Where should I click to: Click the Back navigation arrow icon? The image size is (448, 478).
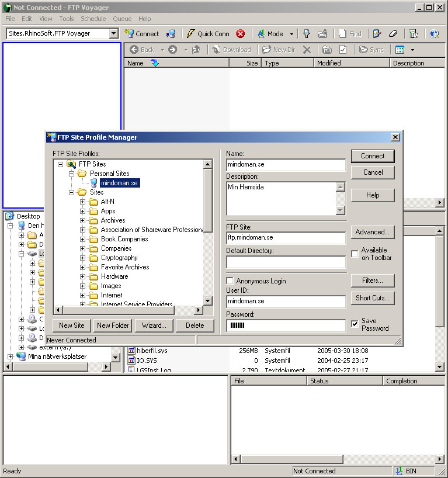coord(134,50)
